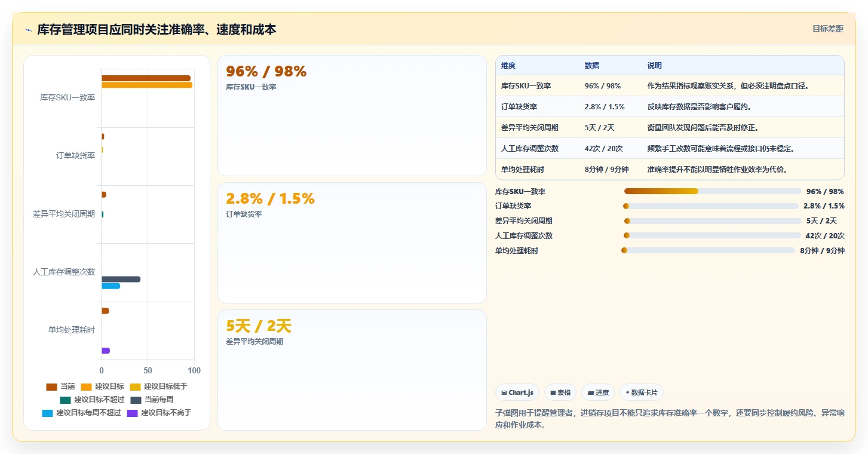Click the 目标差距 label in the header
Image resolution: width=868 pixels, height=454 pixels.
coord(828,29)
